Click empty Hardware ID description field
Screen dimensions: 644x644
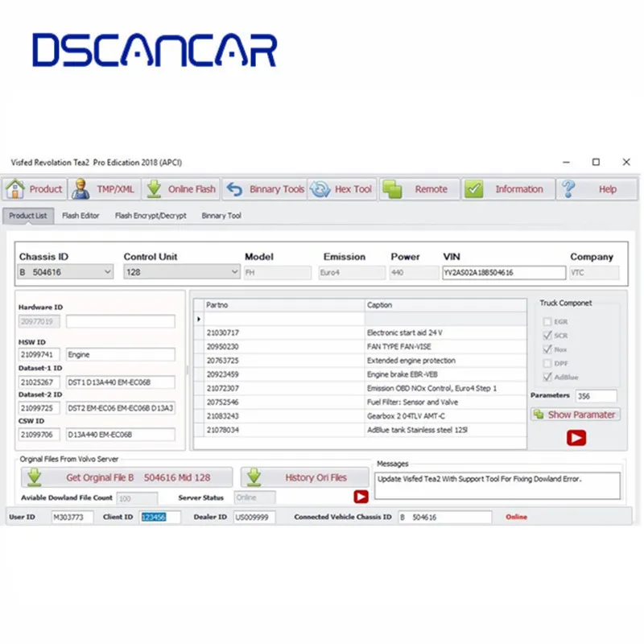pos(120,321)
